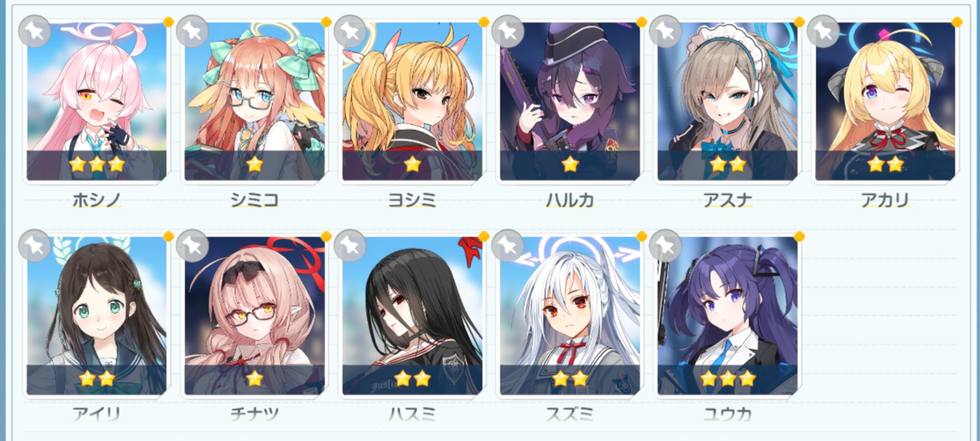Click the pin icon on チナツ's card
This screenshot has height=441, width=980.
pos(193,245)
